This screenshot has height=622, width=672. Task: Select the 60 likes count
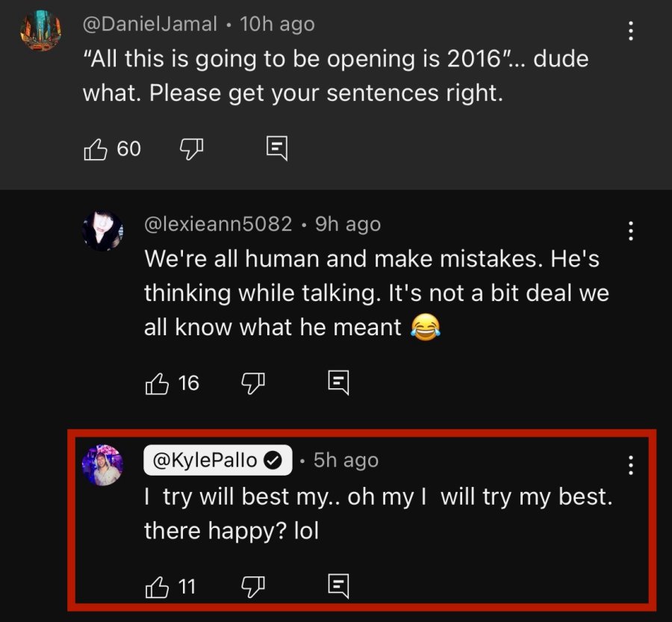tap(129, 149)
